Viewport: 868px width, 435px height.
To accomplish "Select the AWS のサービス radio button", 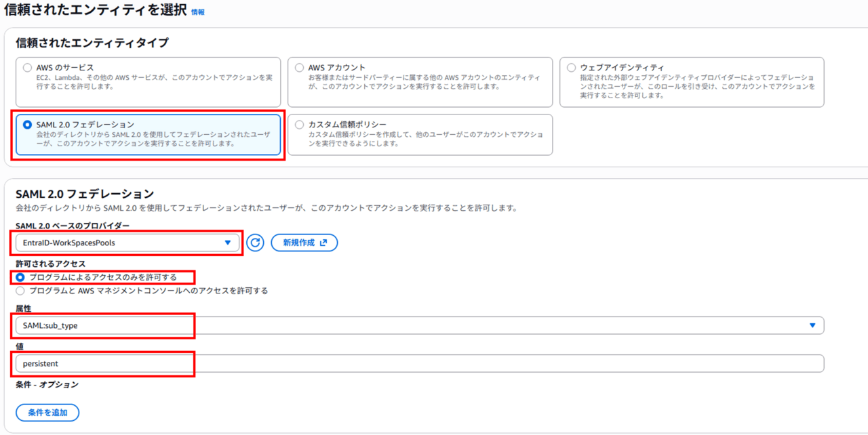I will [27, 68].
